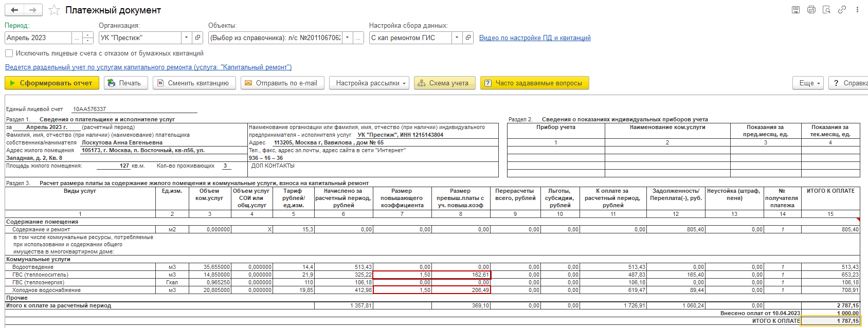Select the Водоотведение service row
The width and height of the screenshot is (868, 328).
[x=432, y=267]
